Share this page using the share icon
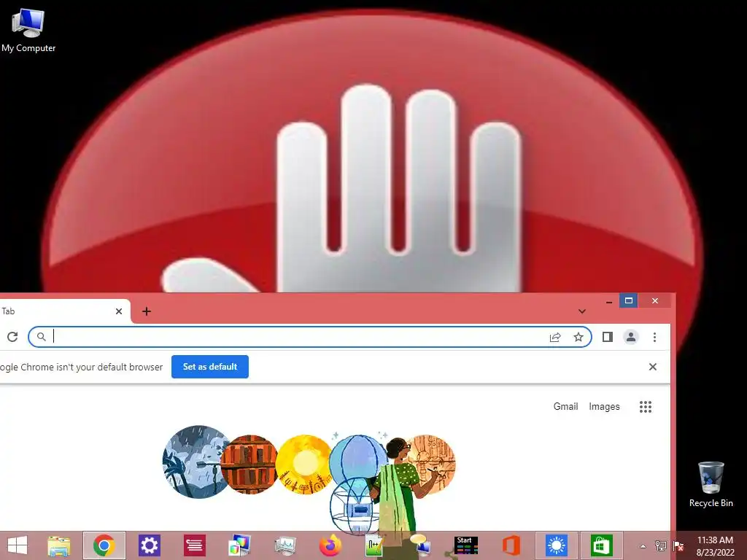The image size is (747, 560). pyautogui.click(x=555, y=337)
